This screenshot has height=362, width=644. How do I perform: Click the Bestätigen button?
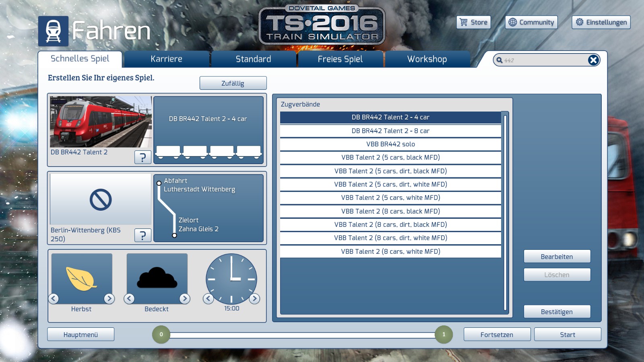tap(557, 312)
